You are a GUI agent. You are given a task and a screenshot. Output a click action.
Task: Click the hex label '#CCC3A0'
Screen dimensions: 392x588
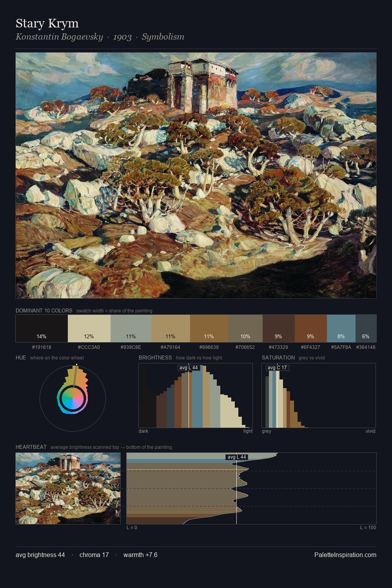click(89, 347)
